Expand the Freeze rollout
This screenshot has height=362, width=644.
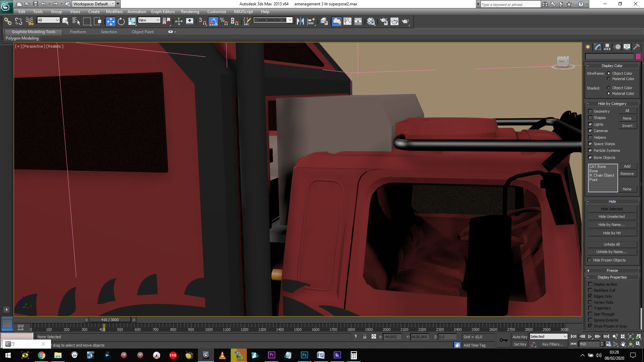[612, 270]
